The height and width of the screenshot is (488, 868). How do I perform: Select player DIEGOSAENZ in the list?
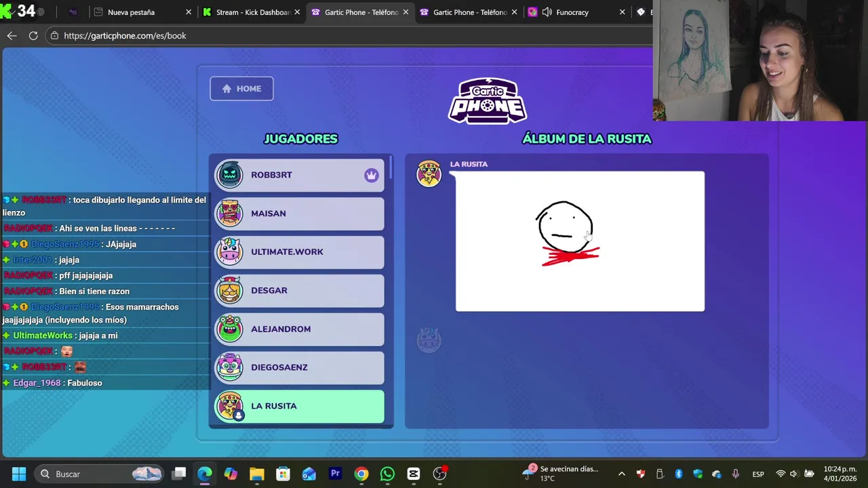tap(299, 367)
